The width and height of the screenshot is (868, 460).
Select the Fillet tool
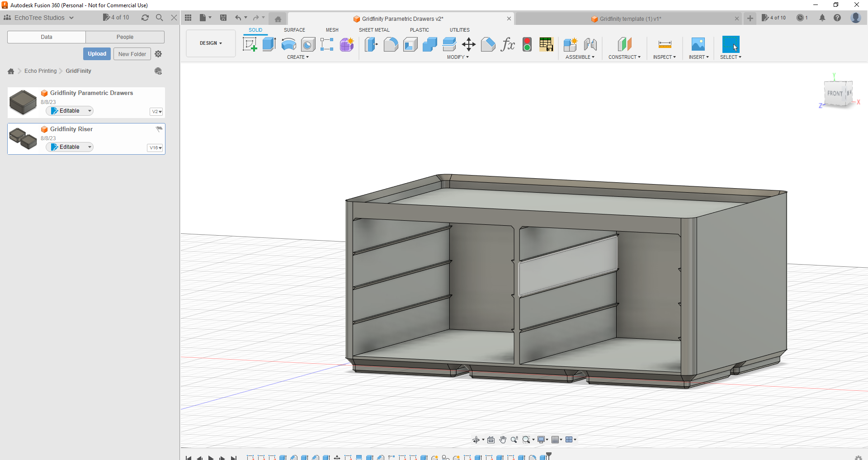(391, 44)
